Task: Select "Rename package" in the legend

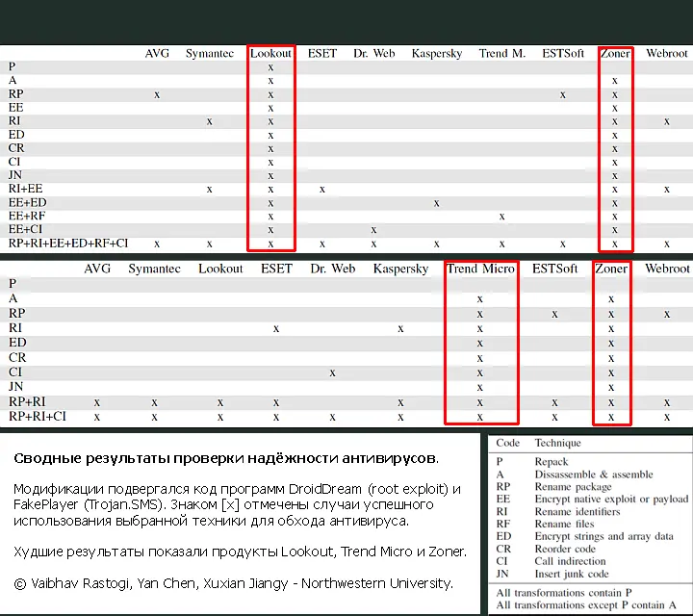Action: point(574,486)
